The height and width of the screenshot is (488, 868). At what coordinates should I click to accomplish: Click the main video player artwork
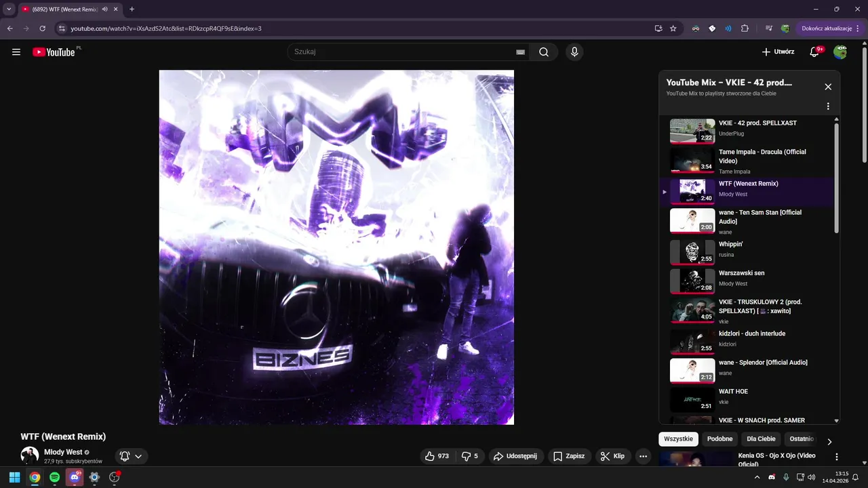pos(336,247)
